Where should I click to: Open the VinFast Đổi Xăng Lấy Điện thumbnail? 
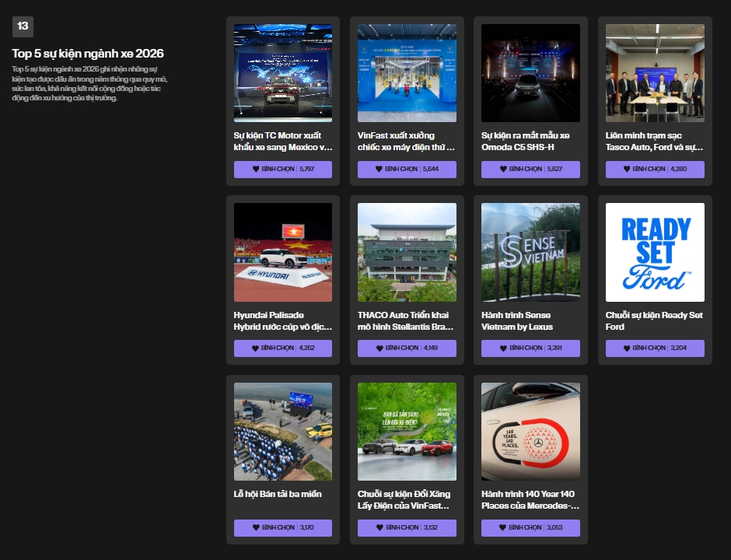pos(407,432)
